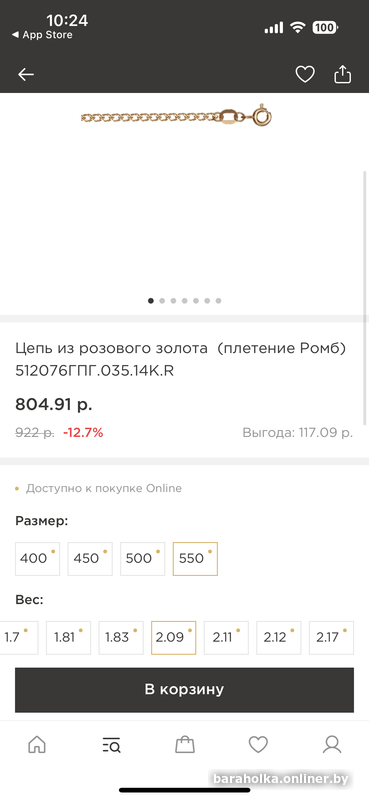Select size 450 option
369x800 pixels.
pos(90,559)
